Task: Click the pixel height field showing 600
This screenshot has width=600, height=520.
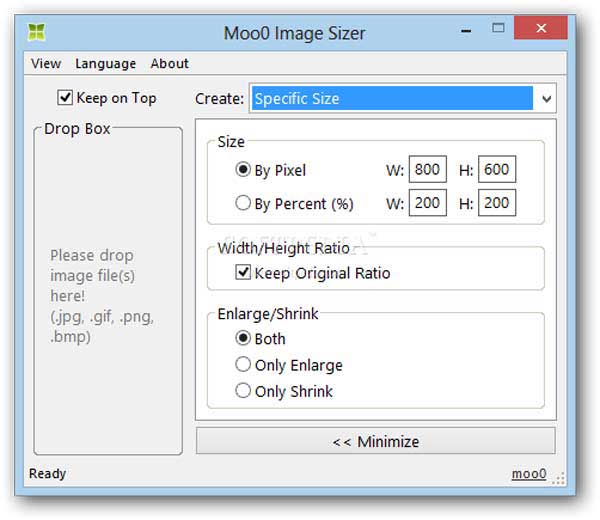Action: coord(497,169)
